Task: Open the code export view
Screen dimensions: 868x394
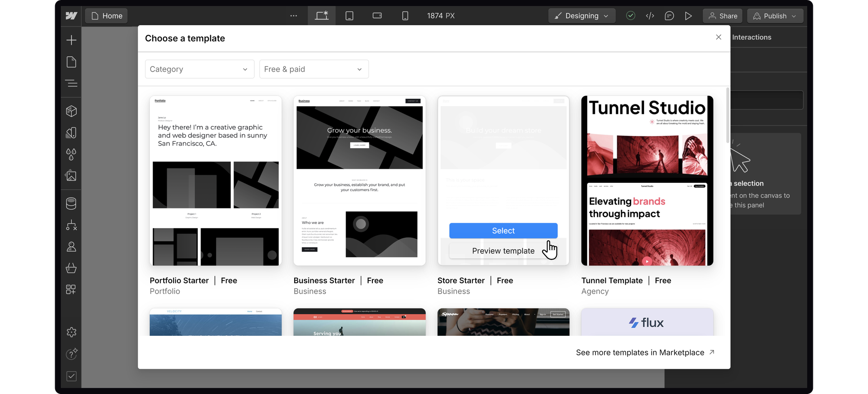Action: (650, 16)
